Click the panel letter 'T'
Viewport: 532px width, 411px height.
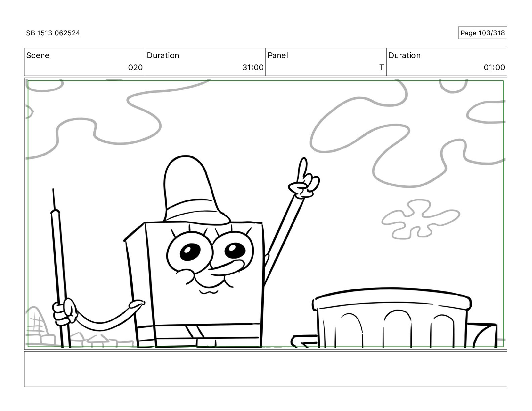coord(381,67)
